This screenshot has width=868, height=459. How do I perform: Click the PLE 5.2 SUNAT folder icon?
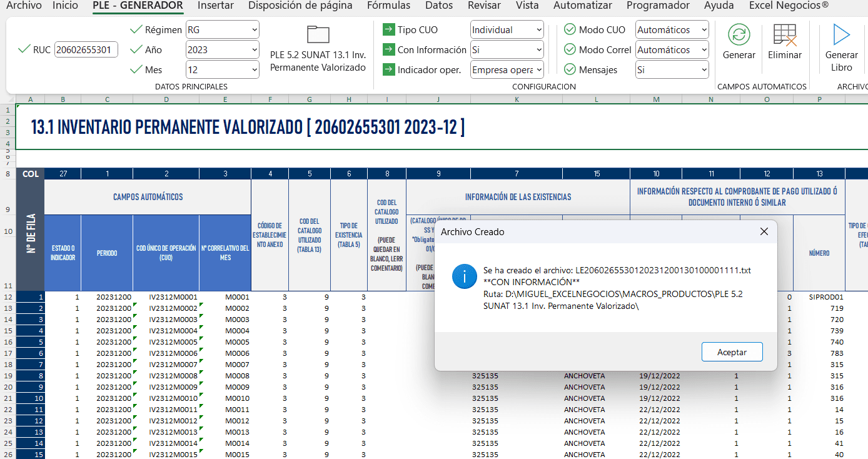point(318,35)
